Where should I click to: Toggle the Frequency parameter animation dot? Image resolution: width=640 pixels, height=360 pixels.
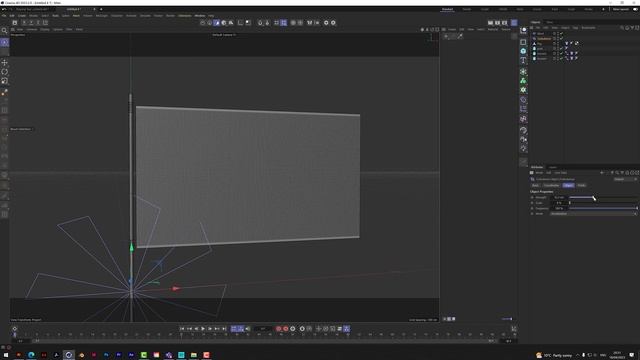[x=532, y=208]
